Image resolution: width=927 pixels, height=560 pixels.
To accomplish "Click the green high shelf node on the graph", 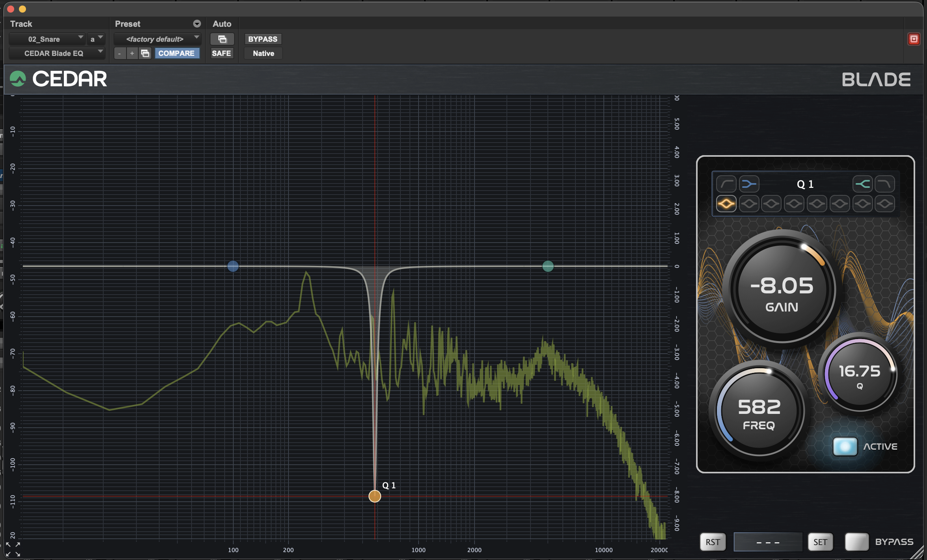I will coord(548,266).
